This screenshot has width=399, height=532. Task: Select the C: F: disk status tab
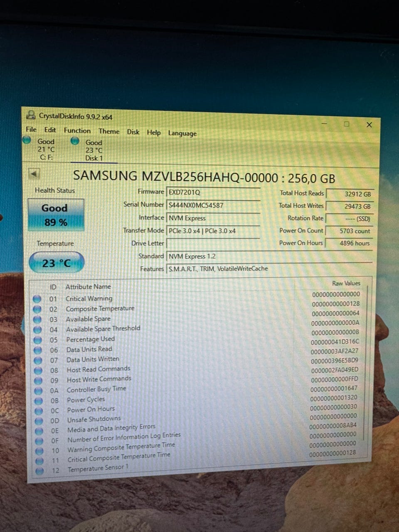click(46, 149)
